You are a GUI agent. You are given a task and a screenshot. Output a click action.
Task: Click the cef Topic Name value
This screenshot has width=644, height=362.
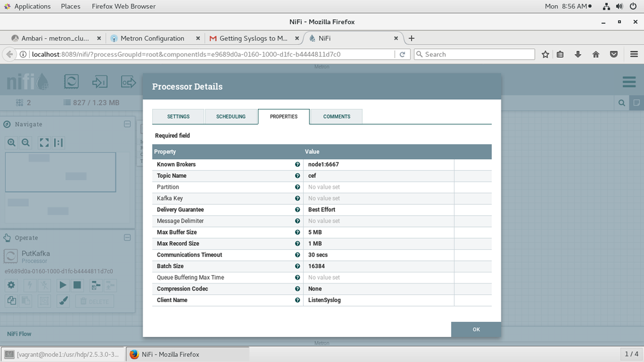tap(312, 176)
